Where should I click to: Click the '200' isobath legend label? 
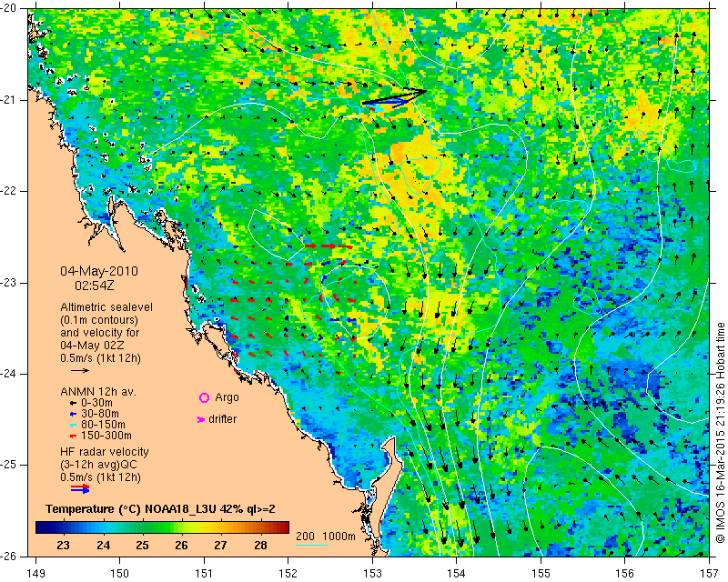[305, 537]
